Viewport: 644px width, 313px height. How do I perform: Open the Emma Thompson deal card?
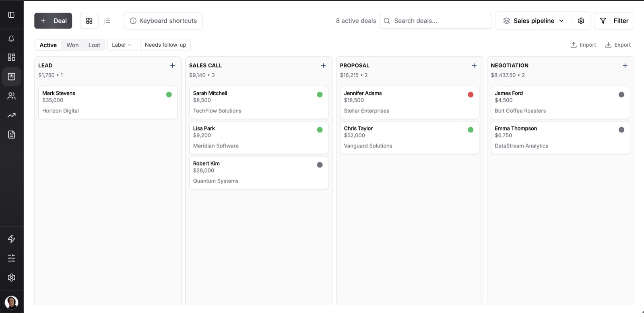click(560, 137)
